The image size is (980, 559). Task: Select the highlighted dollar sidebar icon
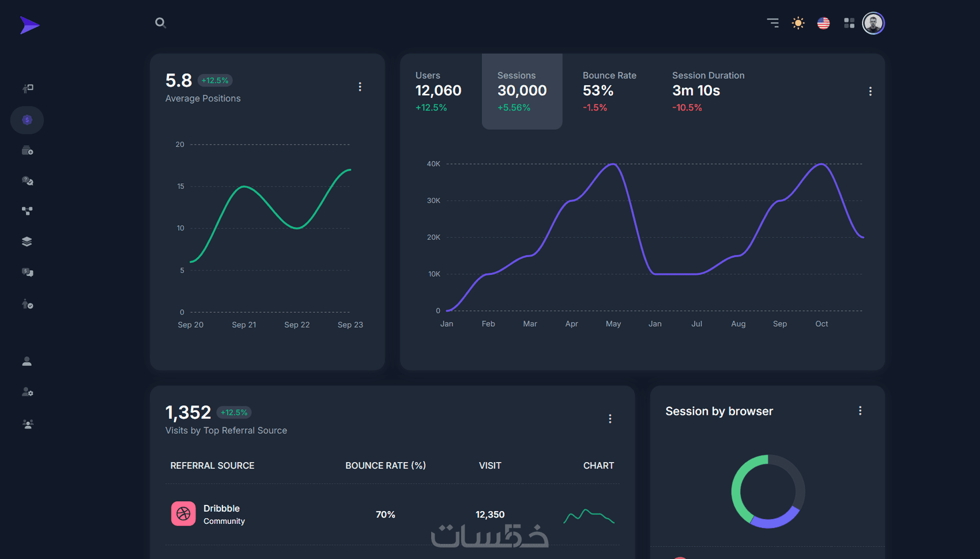coord(27,120)
